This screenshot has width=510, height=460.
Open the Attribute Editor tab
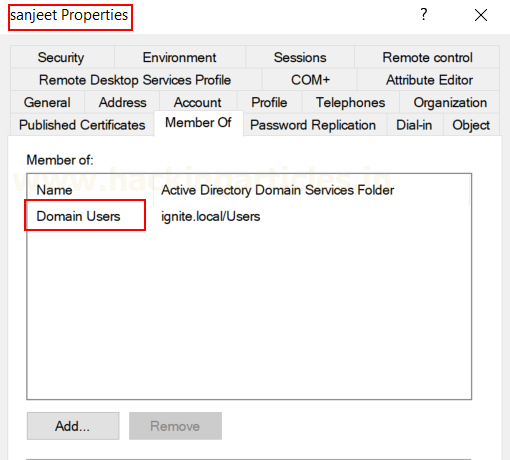point(429,80)
